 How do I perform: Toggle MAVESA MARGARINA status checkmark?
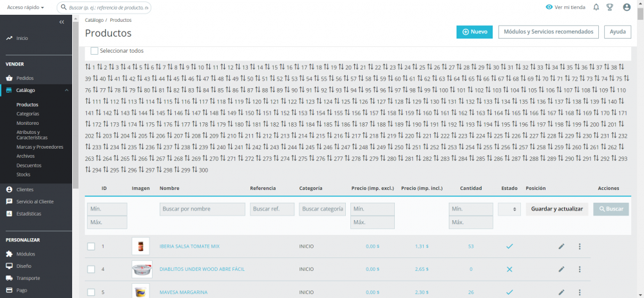[x=509, y=292]
